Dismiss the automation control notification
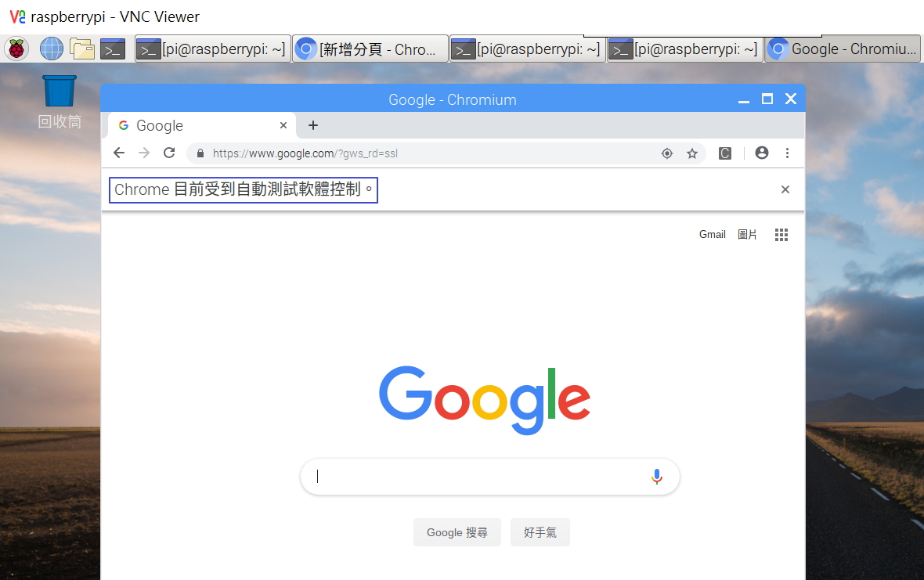Viewport: 924px width, 580px height. click(x=785, y=189)
